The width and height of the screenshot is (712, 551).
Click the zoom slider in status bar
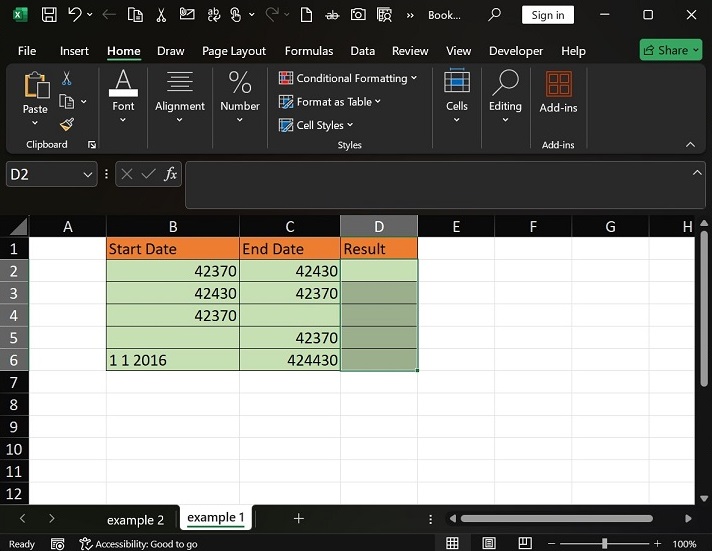tap(604, 543)
